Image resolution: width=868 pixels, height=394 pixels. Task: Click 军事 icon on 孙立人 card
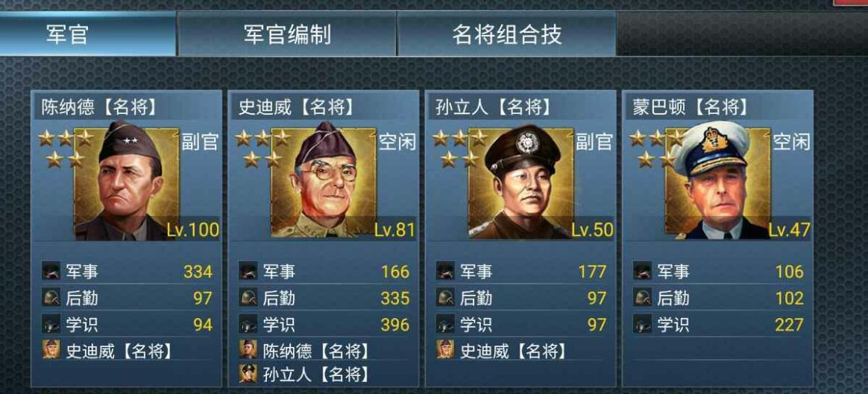pos(445,271)
